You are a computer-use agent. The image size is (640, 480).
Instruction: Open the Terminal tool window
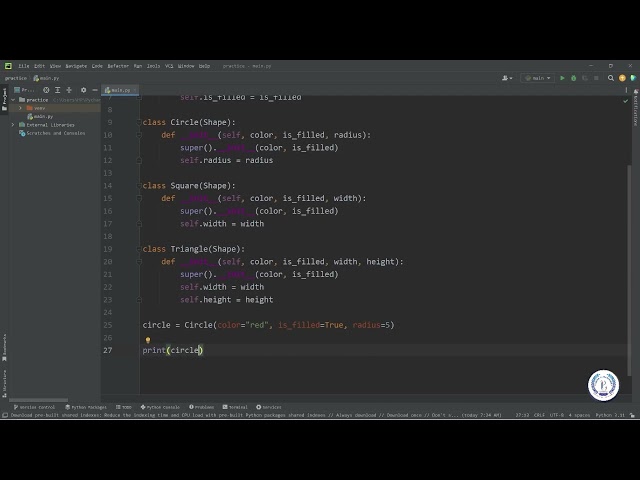[x=235, y=407]
